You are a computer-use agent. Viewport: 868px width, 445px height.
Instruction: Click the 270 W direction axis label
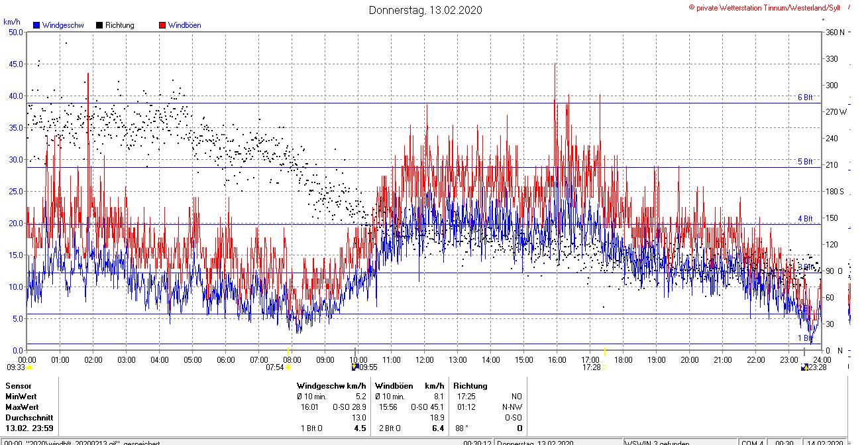click(x=836, y=112)
